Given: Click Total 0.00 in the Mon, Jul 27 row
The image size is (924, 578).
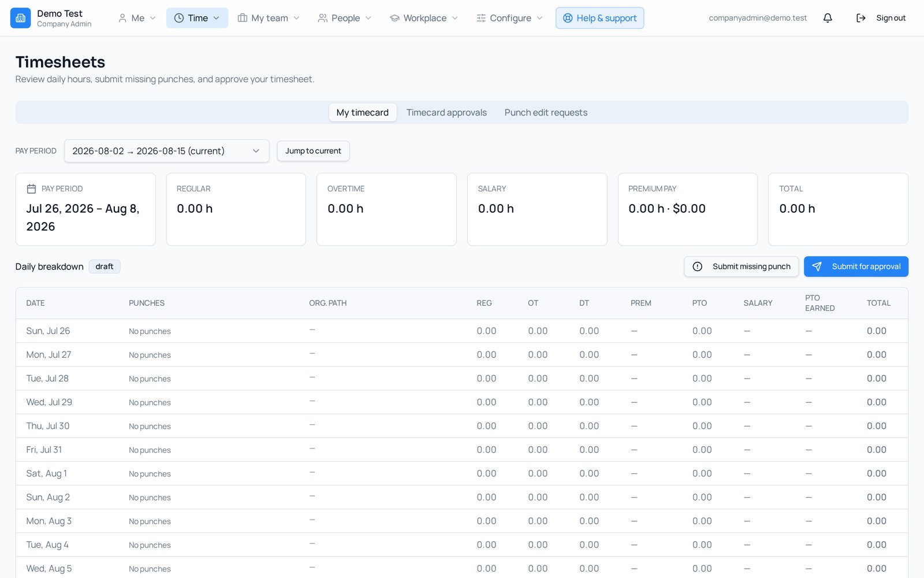Looking at the screenshot, I should (x=876, y=354).
